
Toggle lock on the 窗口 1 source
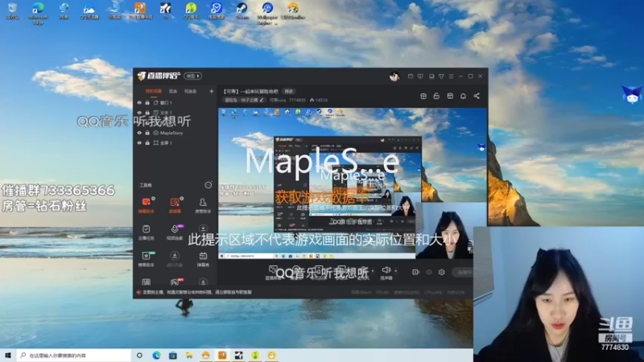click(x=147, y=103)
